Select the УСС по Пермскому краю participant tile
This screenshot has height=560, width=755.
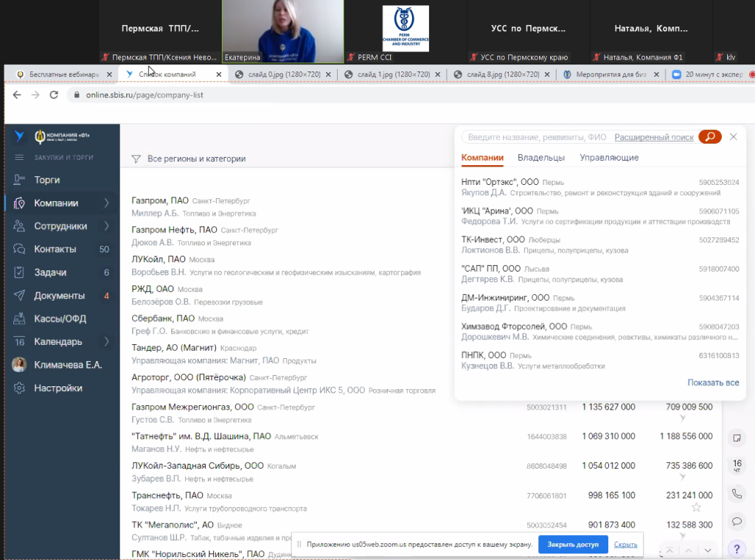point(528,31)
